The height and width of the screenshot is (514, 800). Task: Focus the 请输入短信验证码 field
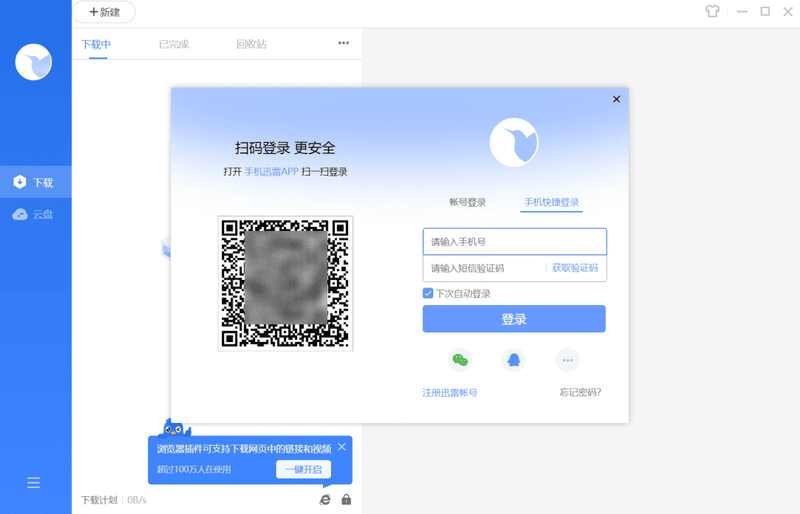tap(484, 268)
